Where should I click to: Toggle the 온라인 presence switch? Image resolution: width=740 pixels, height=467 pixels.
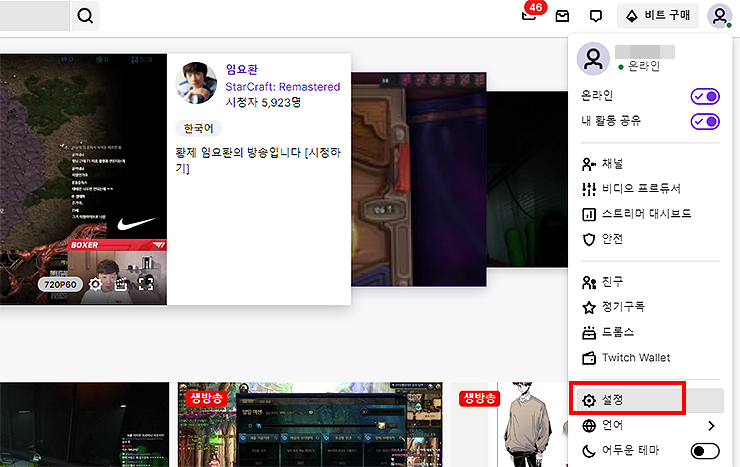705,96
